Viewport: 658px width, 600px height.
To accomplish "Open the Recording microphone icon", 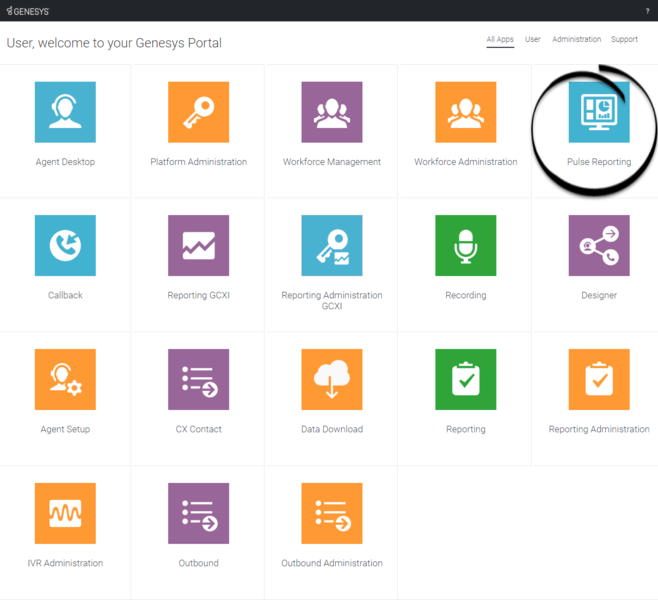I will pyautogui.click(x=466, y=245).
